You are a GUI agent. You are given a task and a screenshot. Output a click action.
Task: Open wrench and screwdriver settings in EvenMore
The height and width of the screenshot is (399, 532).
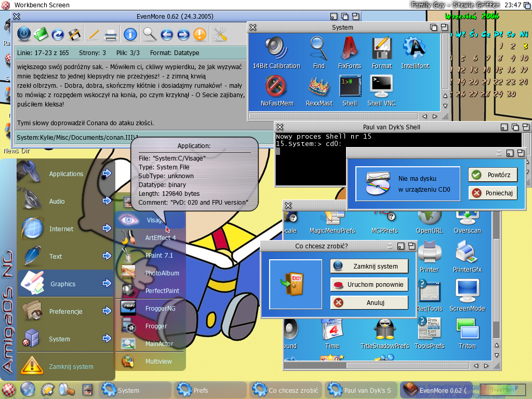[220, 34]
